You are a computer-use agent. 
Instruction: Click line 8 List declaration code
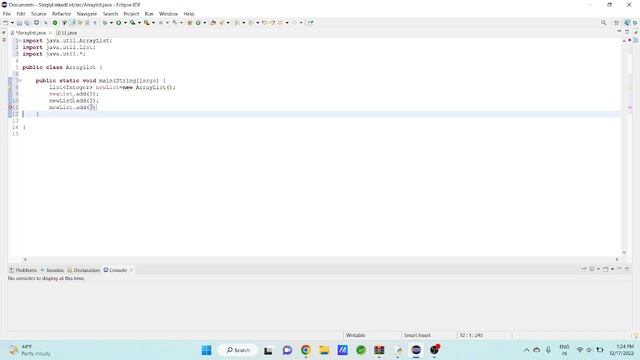pyautogui.click(x=112, y=87)
